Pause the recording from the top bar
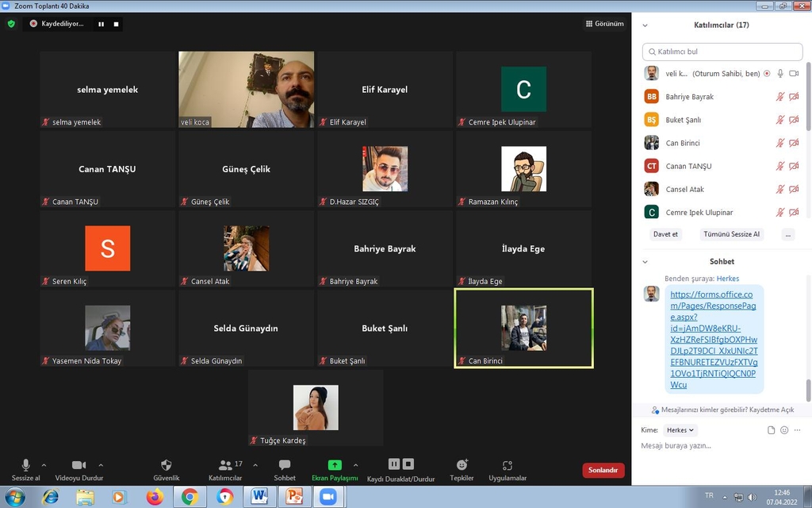This screenshot has height=508, width=812. [x=101, y=24]
